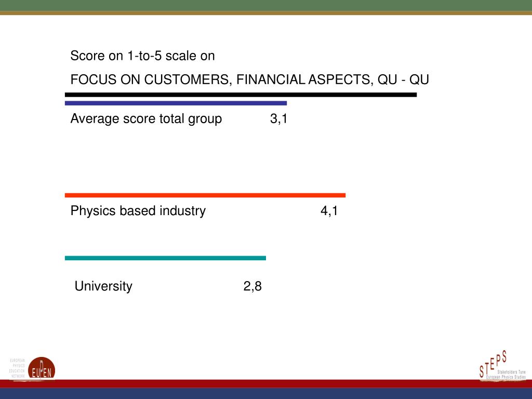This screenshot has width=532, height=399.
Task: Click the 4,1 score value
Action: click(x=329, y=211)
